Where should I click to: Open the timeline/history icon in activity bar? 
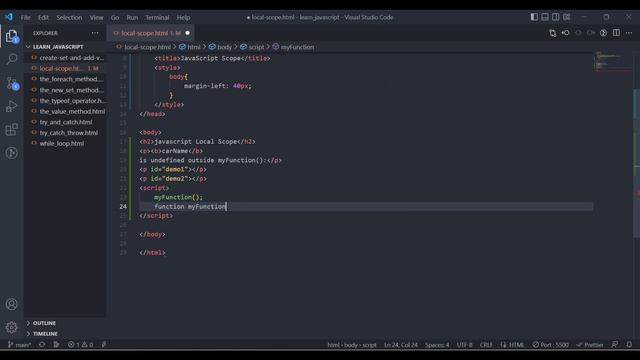[x=11, y=153]
